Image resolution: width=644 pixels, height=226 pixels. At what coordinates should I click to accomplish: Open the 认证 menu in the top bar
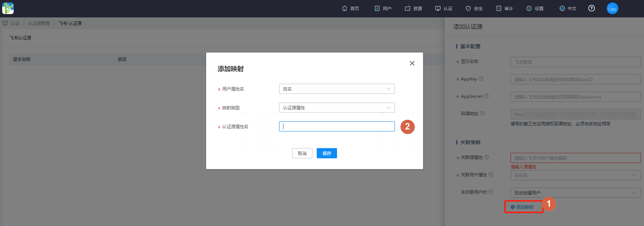coord(444,9)
